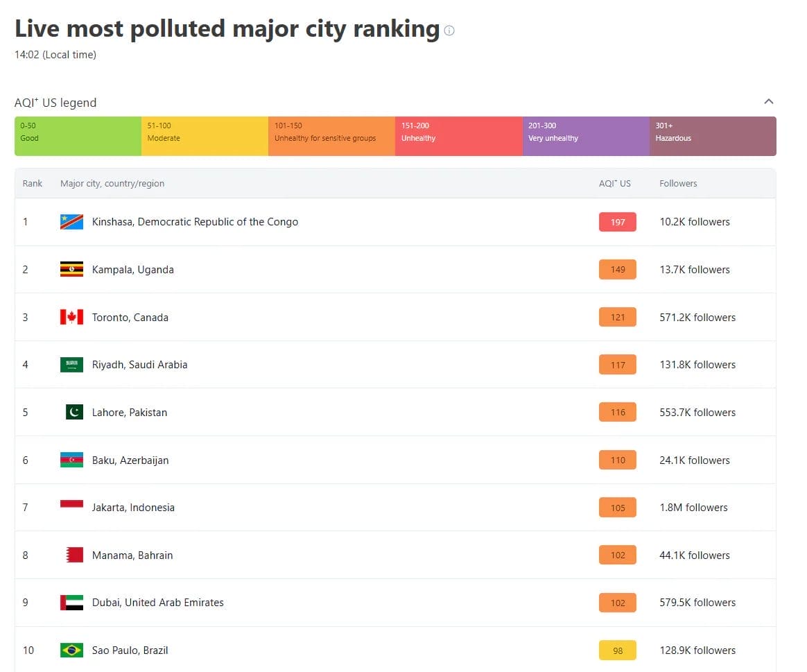Open the Jakarta, Indonesia city link
This screenshot has height=672, width=807.
133,508
